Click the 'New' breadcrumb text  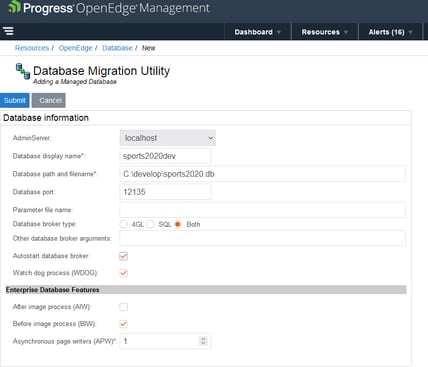coord(149,48)
